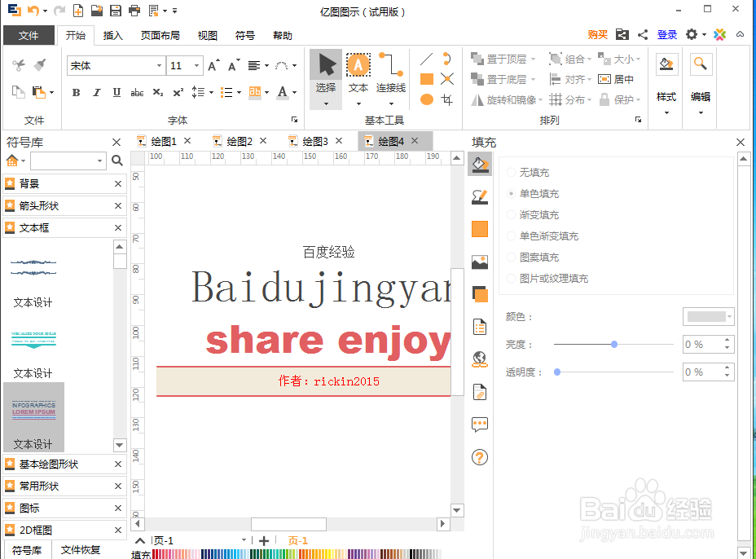Click the Print icon in quick access bar
756x559 pixels.
(134, 10)
